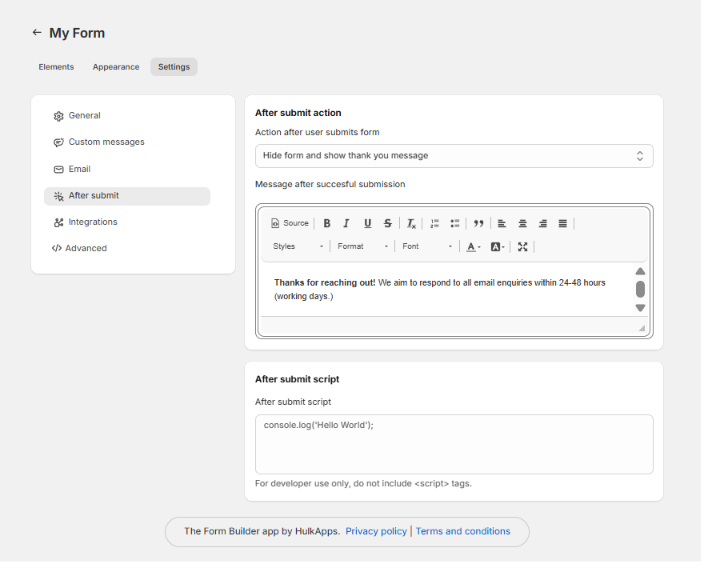Open the Format dropdown
The width and height of the screenshot is (701, 562).
tap(363, 246)
